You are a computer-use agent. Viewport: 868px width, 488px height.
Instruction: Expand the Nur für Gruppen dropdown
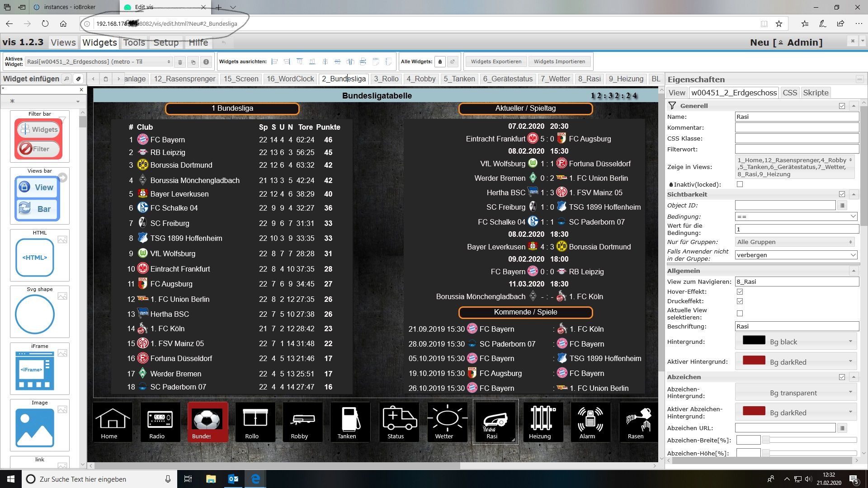point(794,242)
